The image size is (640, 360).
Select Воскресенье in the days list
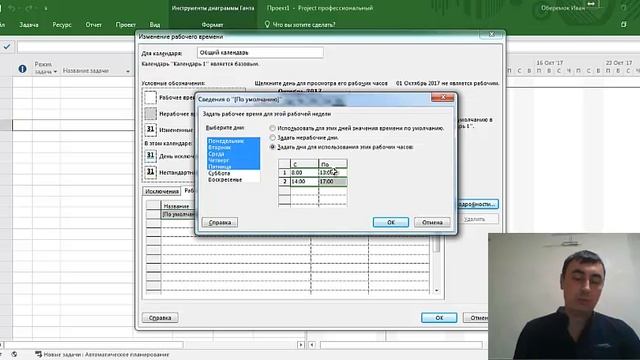click(233, 180)
